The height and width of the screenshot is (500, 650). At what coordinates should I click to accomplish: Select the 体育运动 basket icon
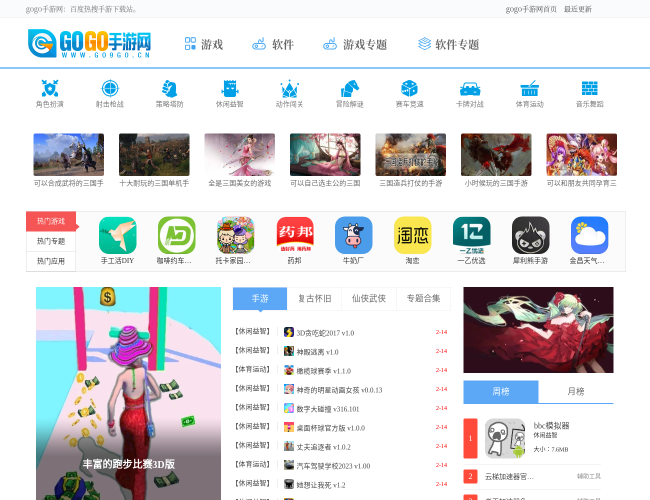(529, 88)
